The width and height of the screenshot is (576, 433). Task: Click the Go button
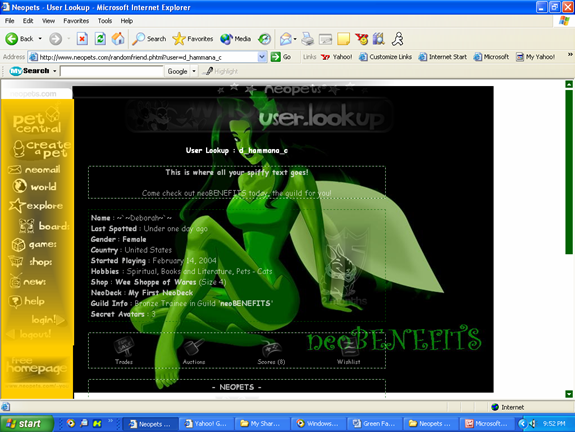(x=281, y=57)
